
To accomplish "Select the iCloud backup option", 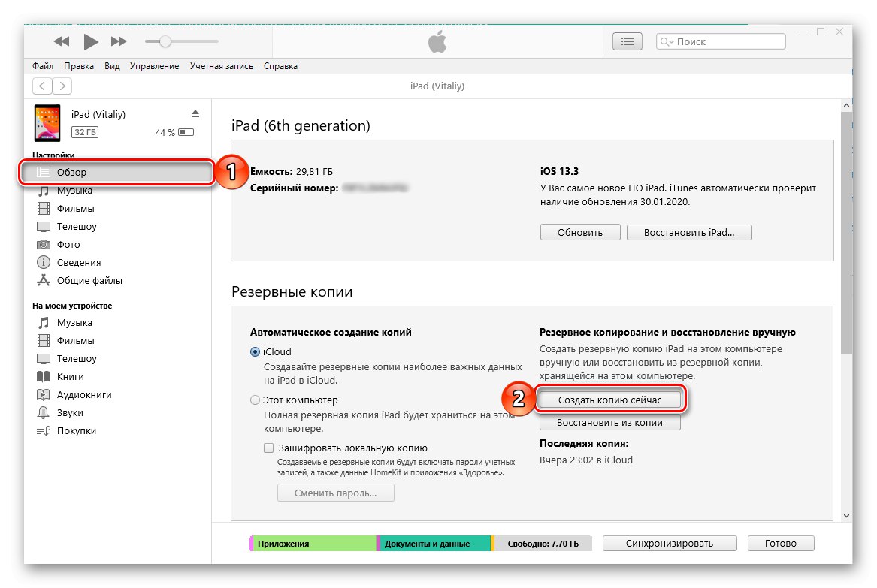I will (256, 351).
